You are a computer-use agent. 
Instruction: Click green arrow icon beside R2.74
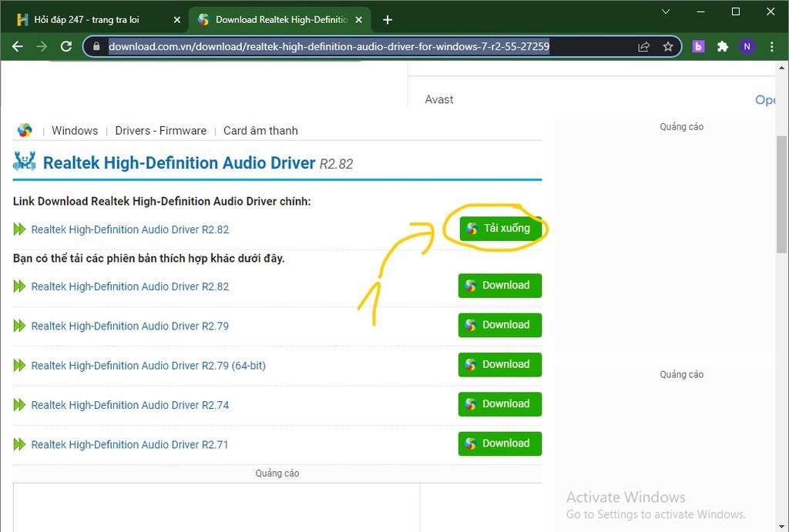click(19, 405)
